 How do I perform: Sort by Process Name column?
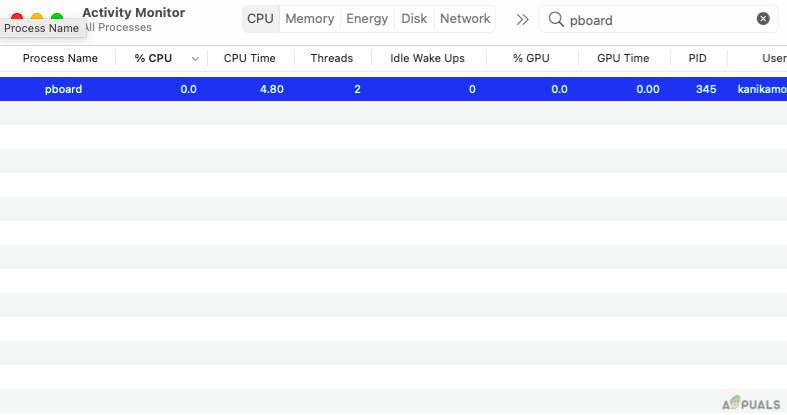coord(60,59)
